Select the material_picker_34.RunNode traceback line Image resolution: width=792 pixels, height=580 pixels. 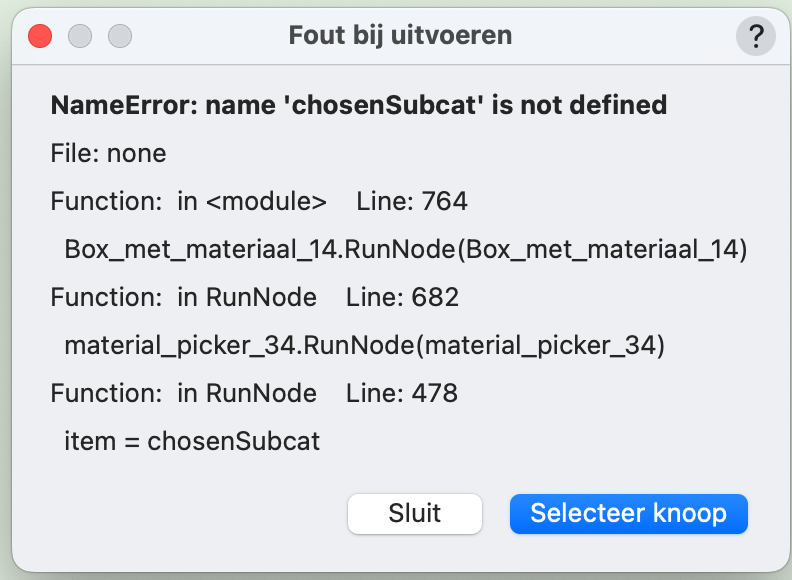coord(364,345)
